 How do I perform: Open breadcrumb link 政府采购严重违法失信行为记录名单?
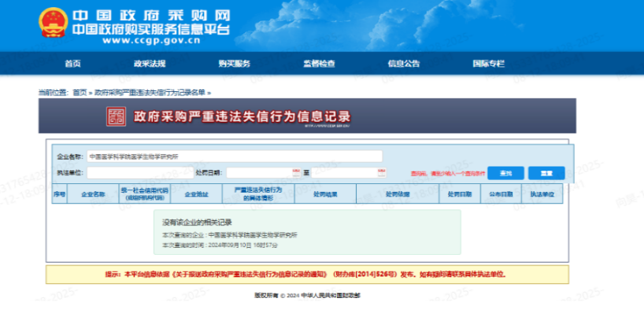(150, 93)
